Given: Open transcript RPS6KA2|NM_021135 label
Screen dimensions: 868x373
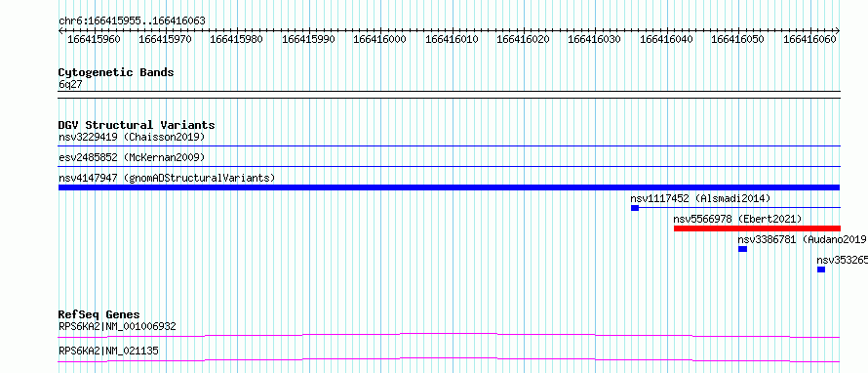Looking at the screenshot, I should (x=109, y=351).
